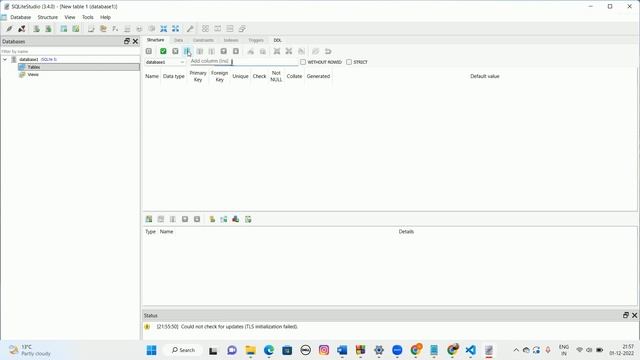This screenshot has height=360, width=640.
Task: Click the Create a table toolbar icon
Action: point(64,29)
